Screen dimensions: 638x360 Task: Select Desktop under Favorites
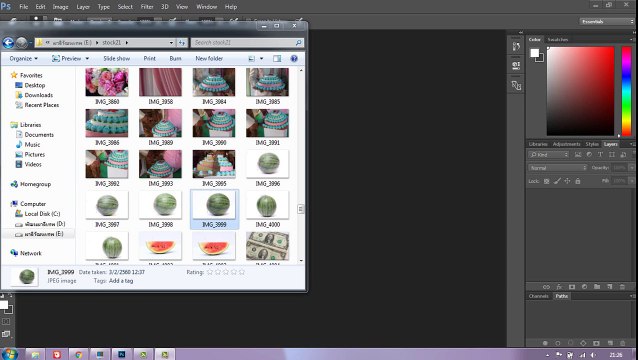pos(35,85)
